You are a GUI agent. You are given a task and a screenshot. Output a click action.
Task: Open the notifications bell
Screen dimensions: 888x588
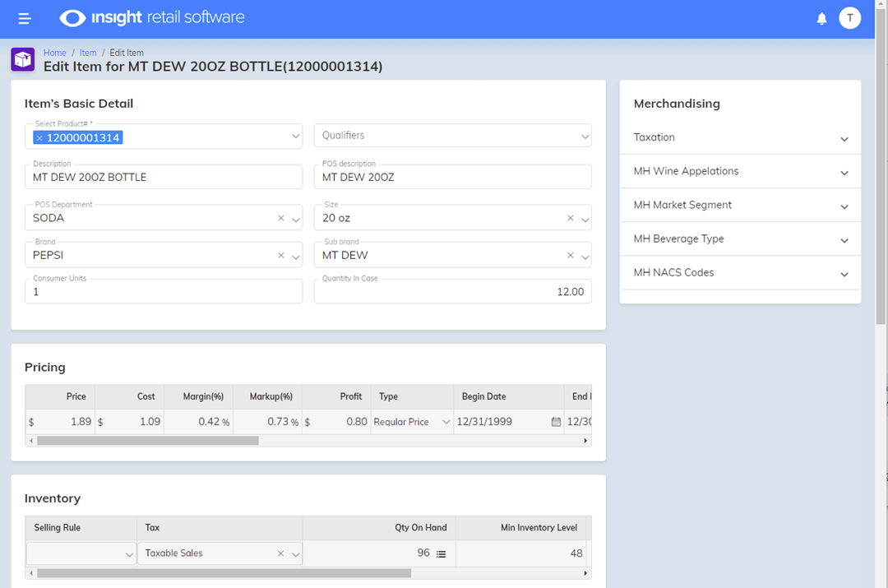[x=821, y=19]
